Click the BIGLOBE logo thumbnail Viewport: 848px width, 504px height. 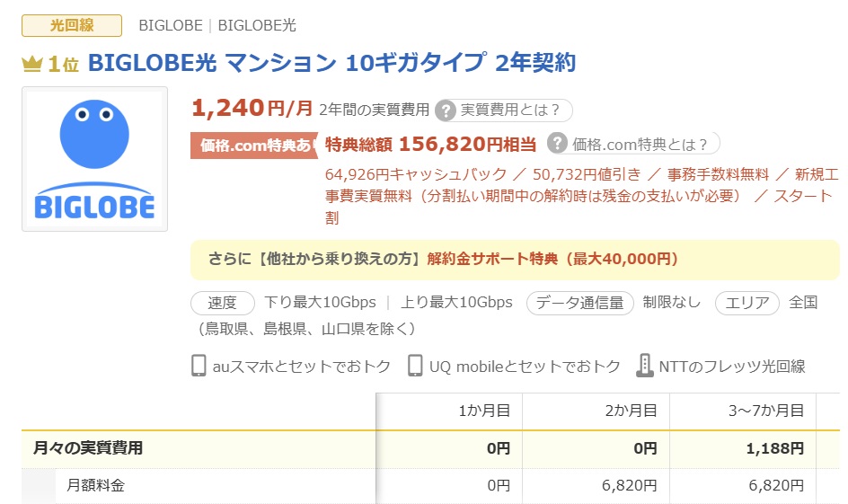click(x=94, y=159)
